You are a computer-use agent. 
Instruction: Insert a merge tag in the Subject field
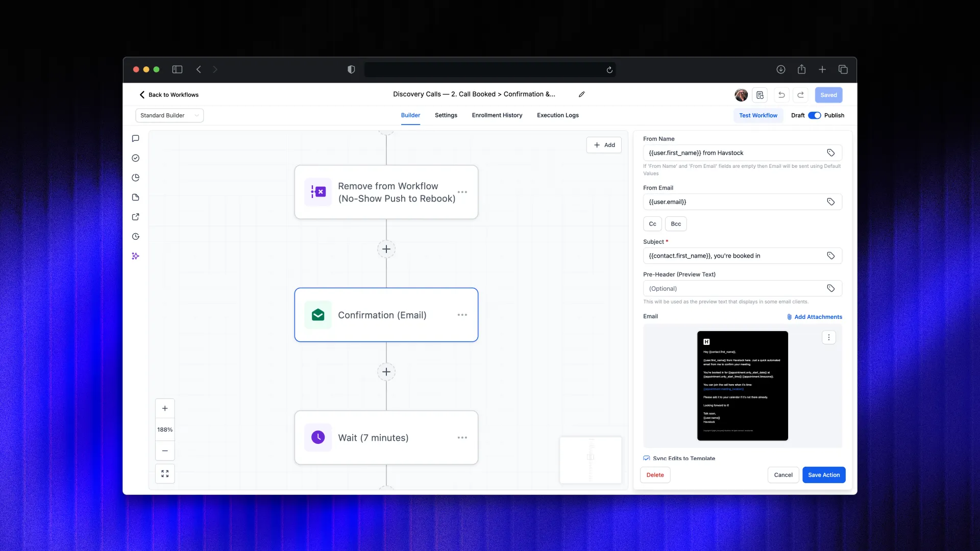(831, 256)
